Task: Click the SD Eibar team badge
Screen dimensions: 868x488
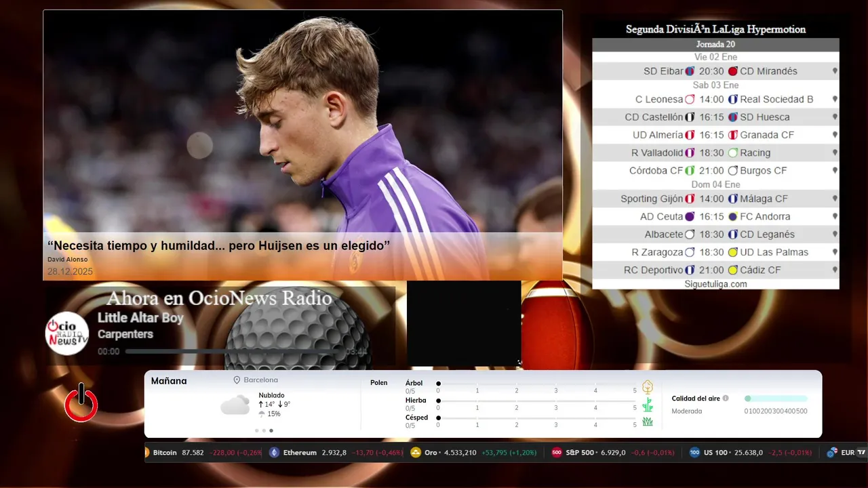Action: tap(690, 71)
